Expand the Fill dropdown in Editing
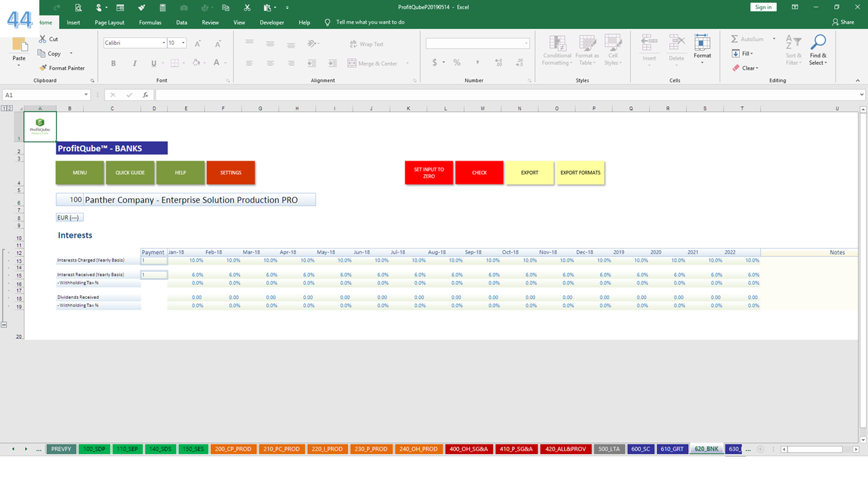 click(x=753, y=54)
